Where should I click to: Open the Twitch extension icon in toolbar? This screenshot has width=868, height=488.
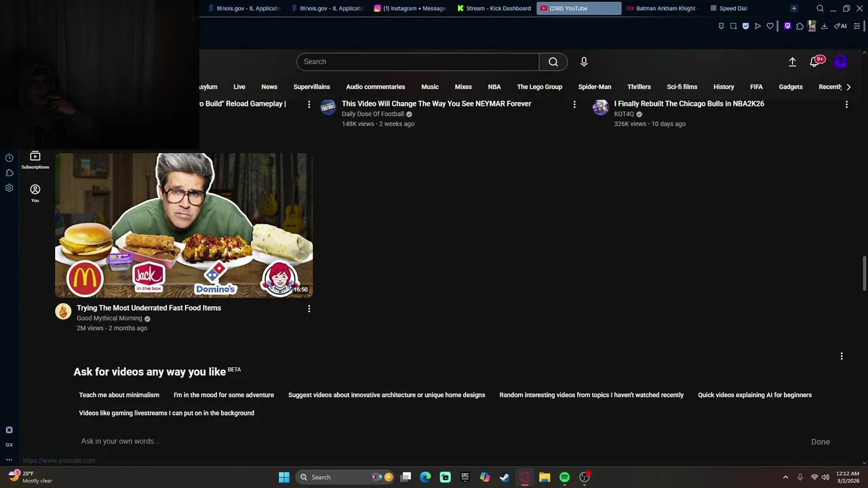coord(787,26)
